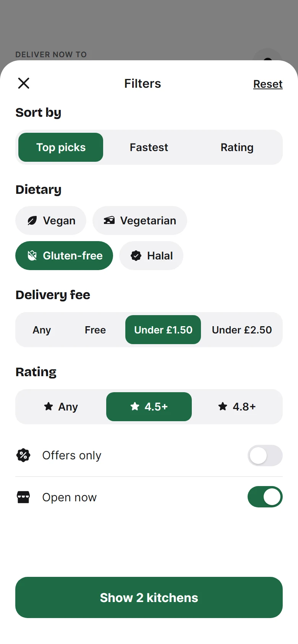Close the Filters sheet with the X icon
The image size is (298, 644).
[x=24, y=83]
